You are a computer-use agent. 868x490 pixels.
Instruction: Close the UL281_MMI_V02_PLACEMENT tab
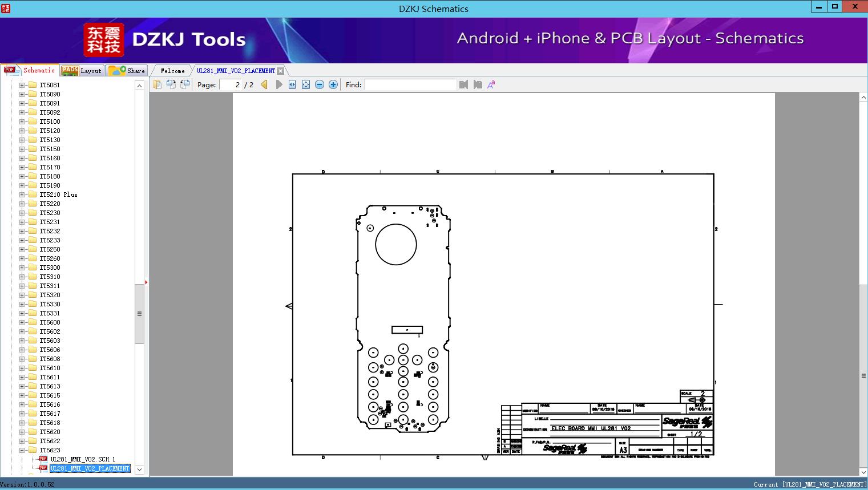[280, 71]
